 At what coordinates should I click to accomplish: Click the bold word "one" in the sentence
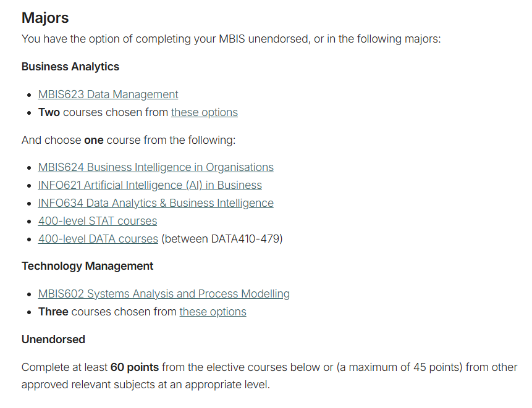[94, 140]
